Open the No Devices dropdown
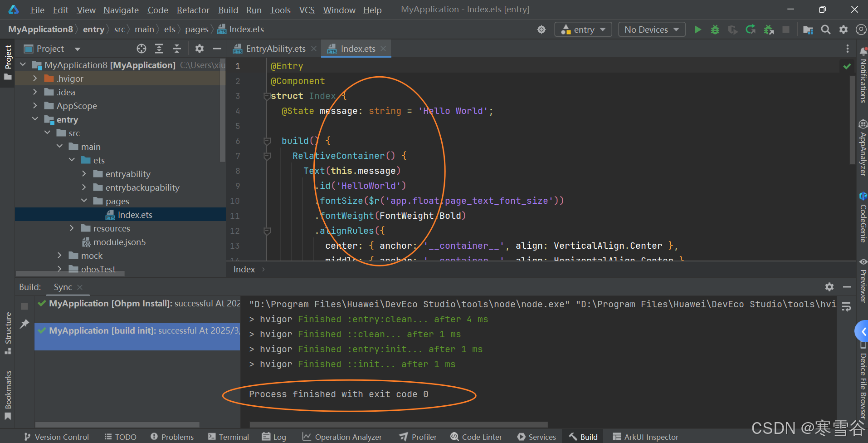The height and width of the screenshot is (443, 868). pyautogui.click(x=652, y=30)
